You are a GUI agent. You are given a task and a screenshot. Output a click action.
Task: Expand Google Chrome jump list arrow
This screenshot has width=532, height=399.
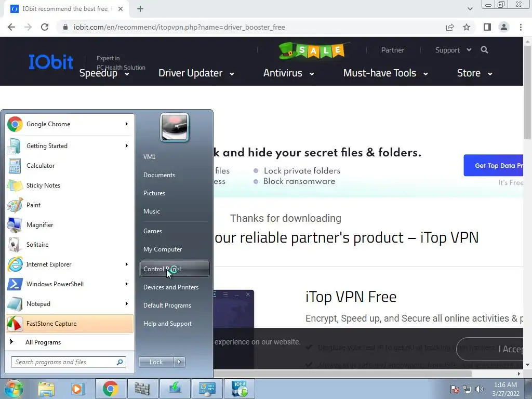point(127,124)
